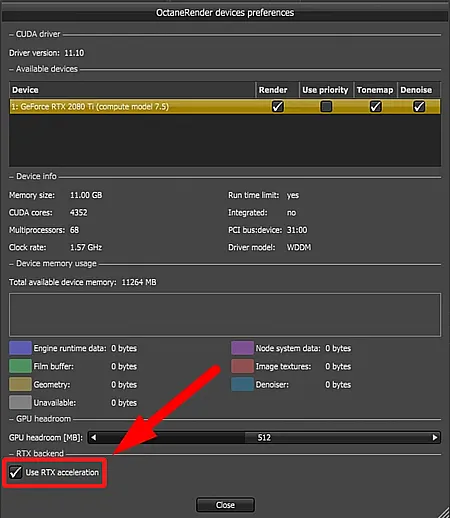Click the Device info section heading
This screenshot has width=450, height=518.
(x=36, y=176)
